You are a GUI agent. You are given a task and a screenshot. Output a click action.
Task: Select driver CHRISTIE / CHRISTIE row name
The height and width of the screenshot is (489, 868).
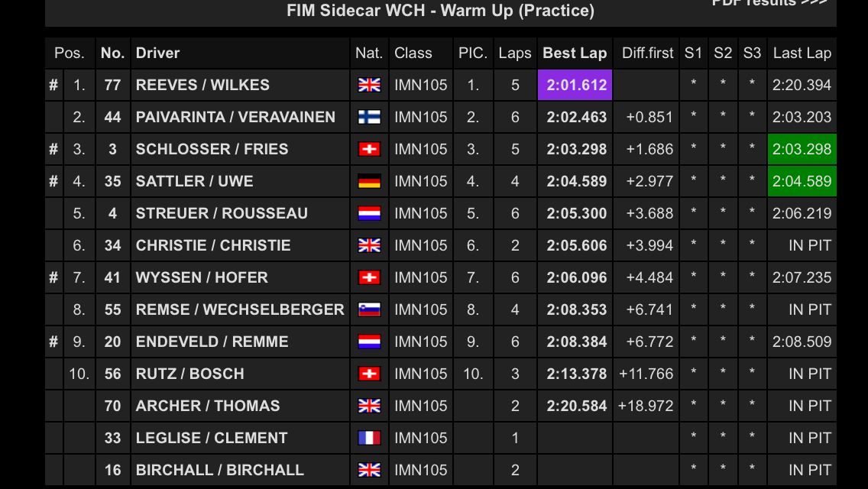(x=213, y=245)
